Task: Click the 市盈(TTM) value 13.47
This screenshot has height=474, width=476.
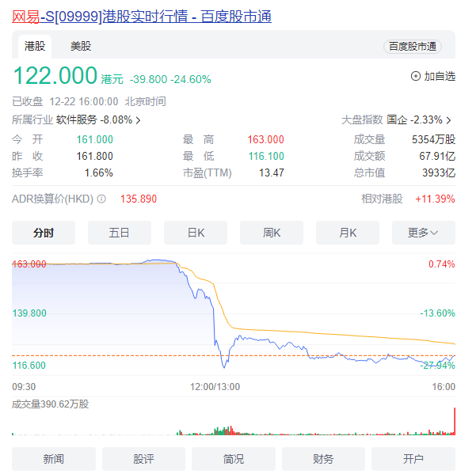Action: pos(272,173)
